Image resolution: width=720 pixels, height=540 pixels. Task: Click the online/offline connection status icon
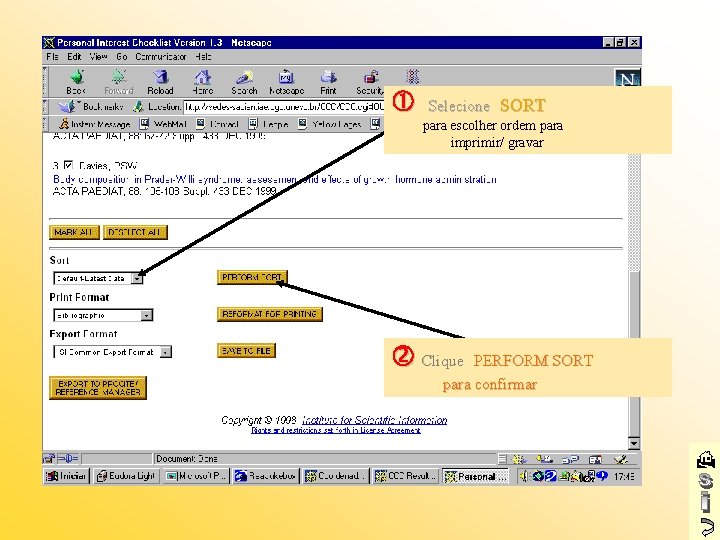[x=68, y=458]
